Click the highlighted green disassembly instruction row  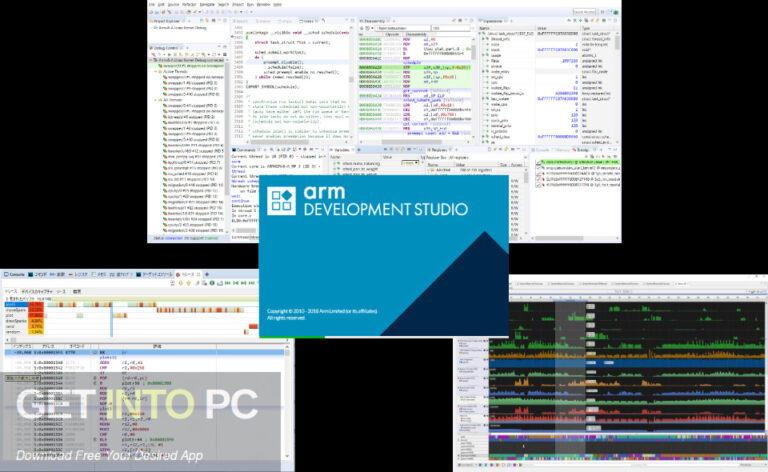pyautogui.click(x=414, y=68)
